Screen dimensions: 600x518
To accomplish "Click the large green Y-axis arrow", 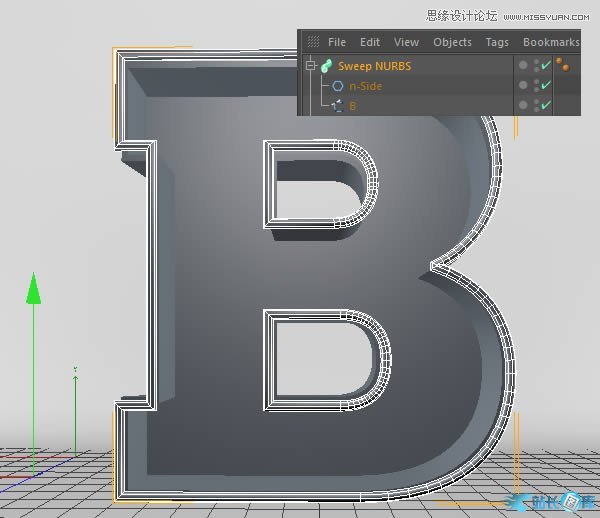I will tap(33, 288).
